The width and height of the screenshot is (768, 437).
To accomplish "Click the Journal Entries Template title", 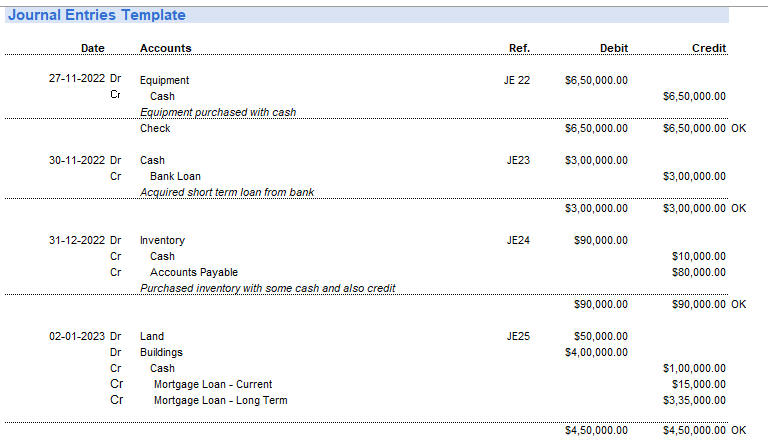I will (x=97, y=15).
